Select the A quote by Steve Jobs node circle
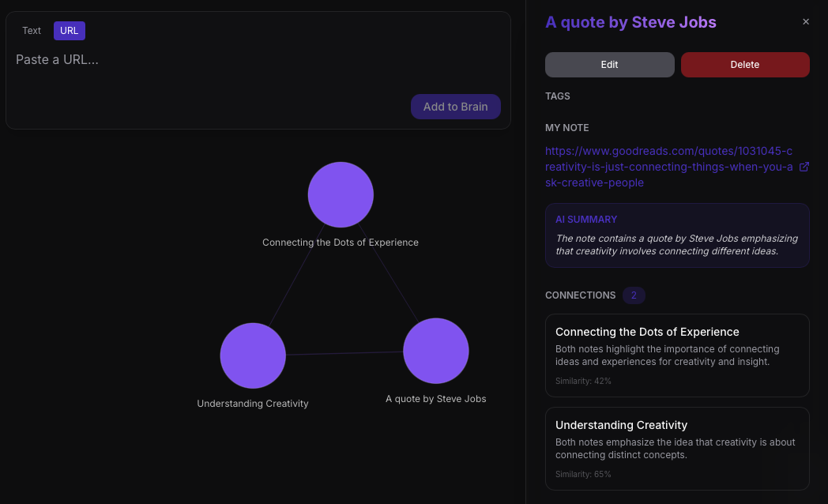Image resolution: width=828 pixels, height=504 pixels. point(436,351)
